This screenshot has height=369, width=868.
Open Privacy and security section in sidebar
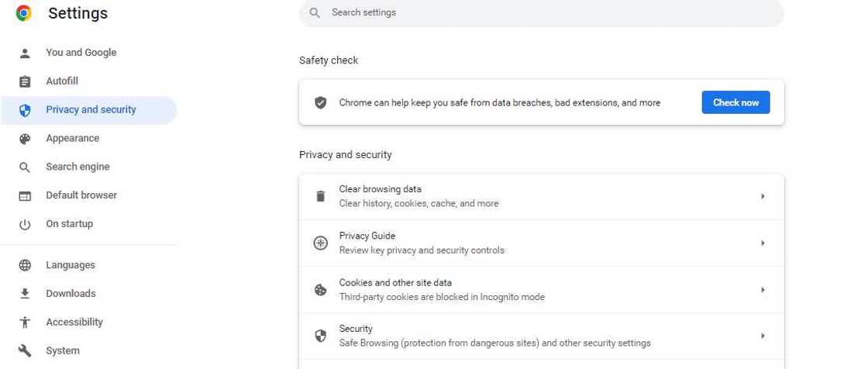(91, 110)
